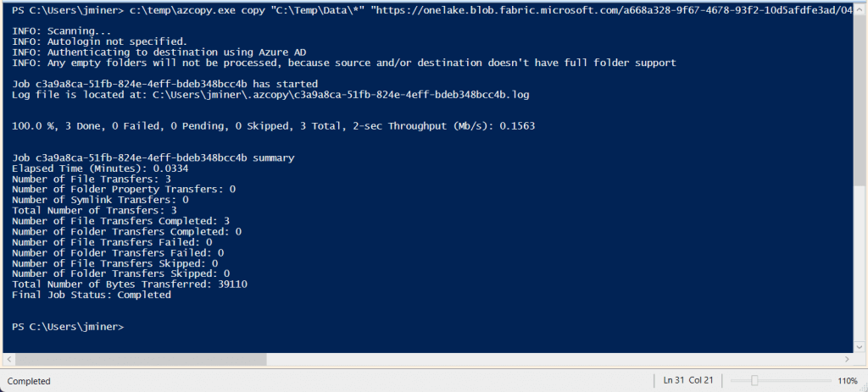Click the 100.0 % progress output line

click(273, 125)
